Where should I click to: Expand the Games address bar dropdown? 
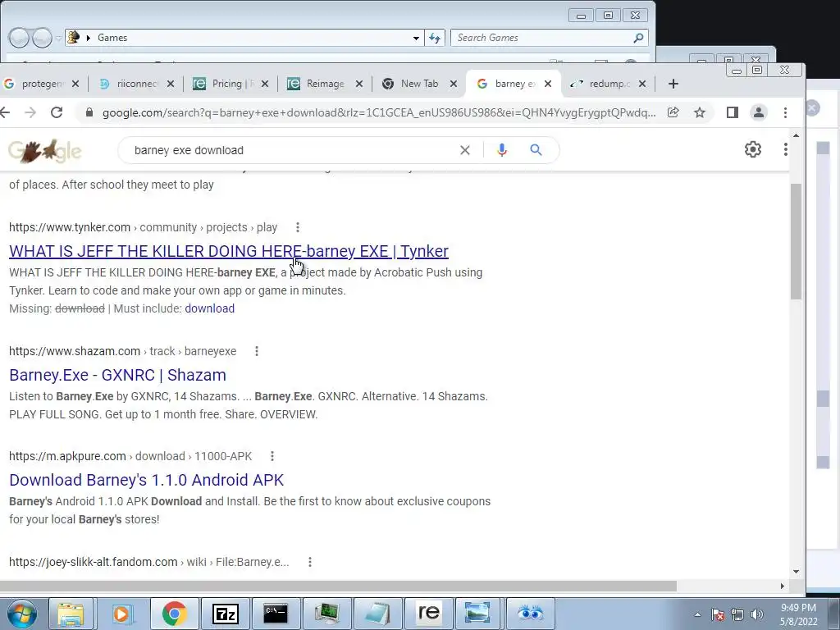(416, 38)
